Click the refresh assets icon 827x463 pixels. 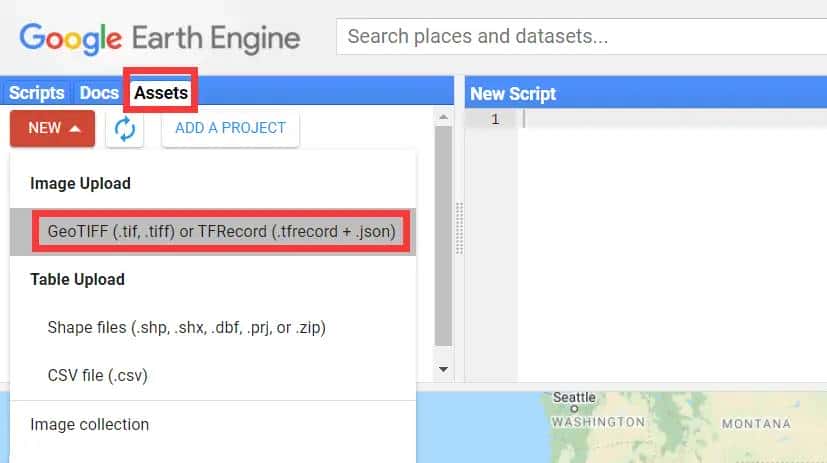click(x=124, y=129)
